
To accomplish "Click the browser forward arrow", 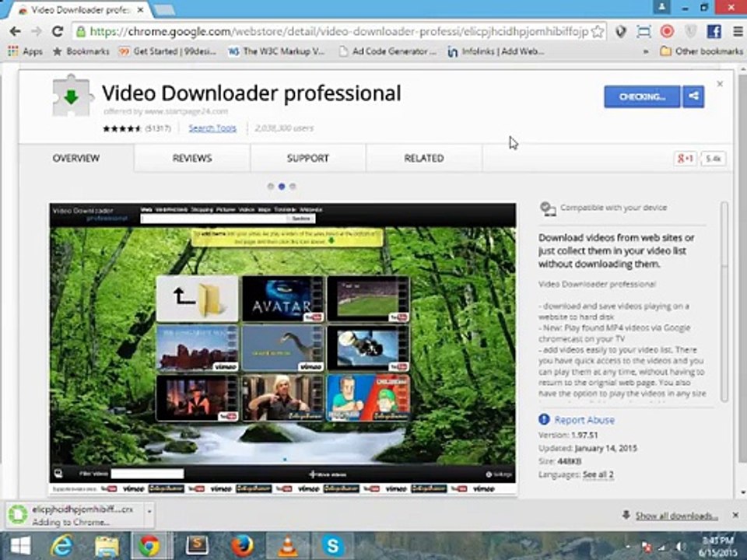I will [x=37, y=32].
